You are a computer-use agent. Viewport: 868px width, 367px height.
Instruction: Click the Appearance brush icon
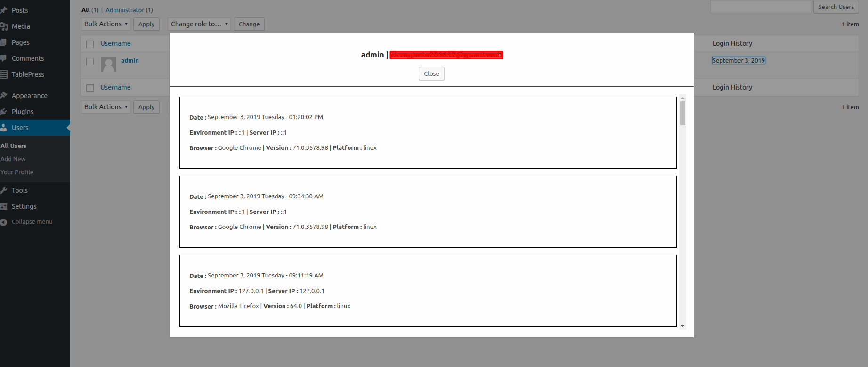4,96
